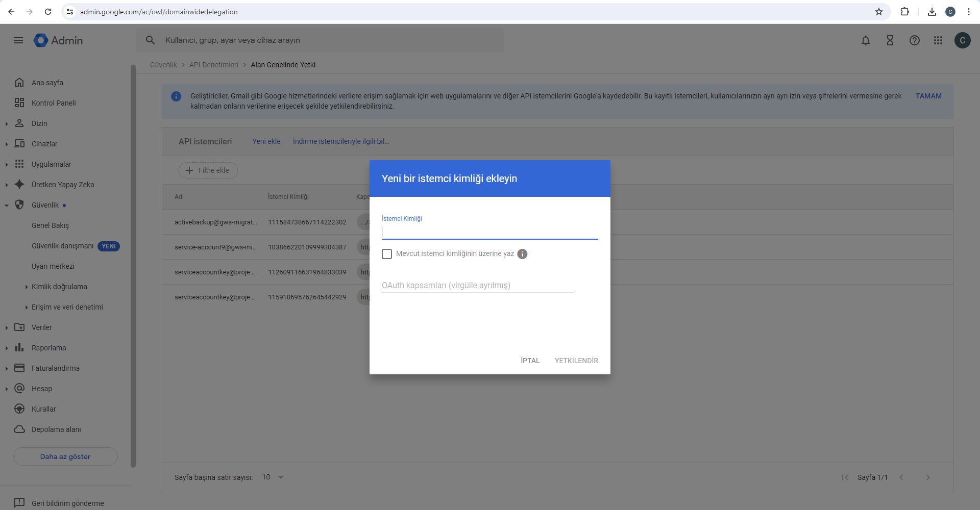This screenshot has width=980, height=510.
Task: Open rows per page dropdown
Action: tap(273, 477)
